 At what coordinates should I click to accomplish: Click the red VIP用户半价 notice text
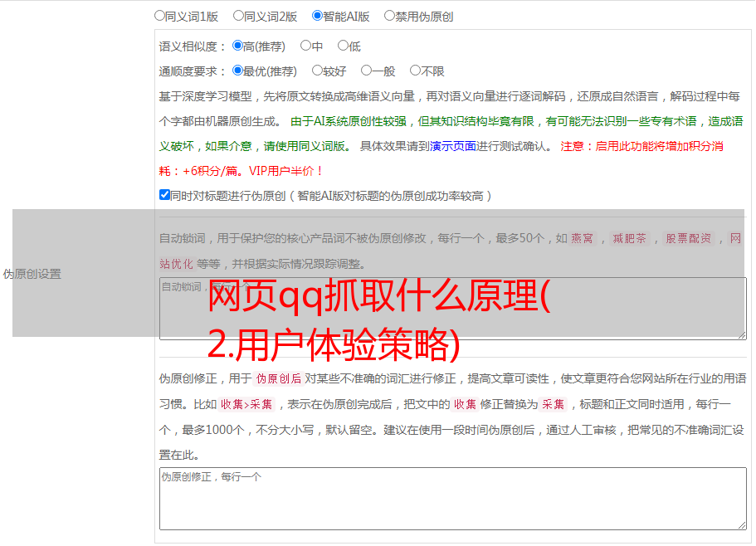click(285, 171)
